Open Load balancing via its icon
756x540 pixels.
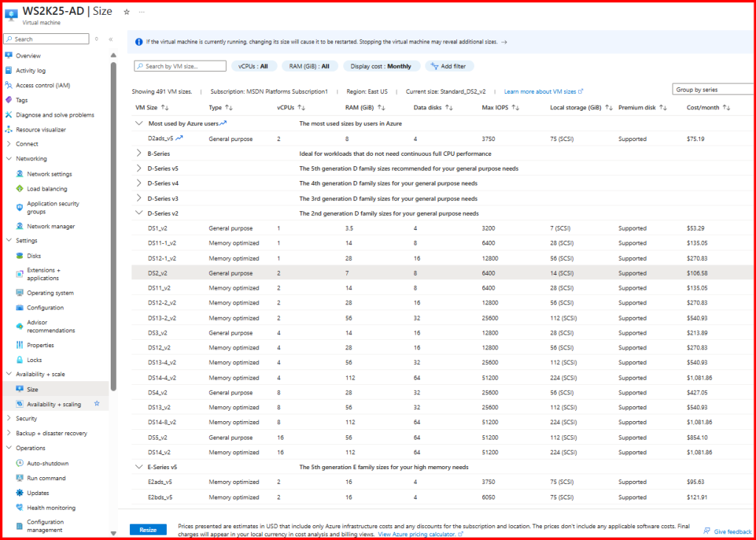click(x=19, y=188)
